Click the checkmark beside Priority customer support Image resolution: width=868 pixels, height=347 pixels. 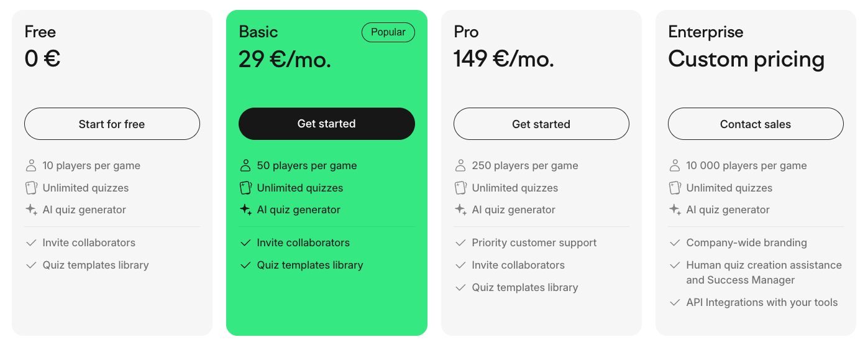[460, 243]
